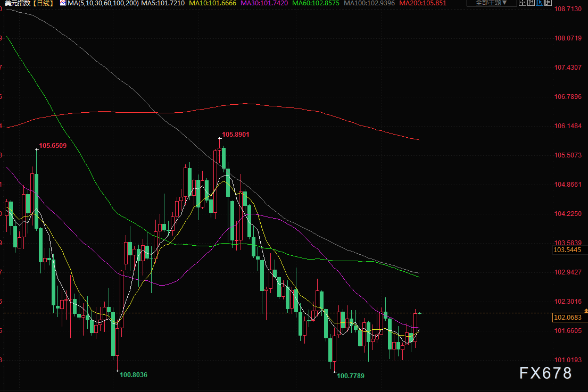Select the MA5 legend value
Viewport: 588px width, 392px height.
pos(163,3)
